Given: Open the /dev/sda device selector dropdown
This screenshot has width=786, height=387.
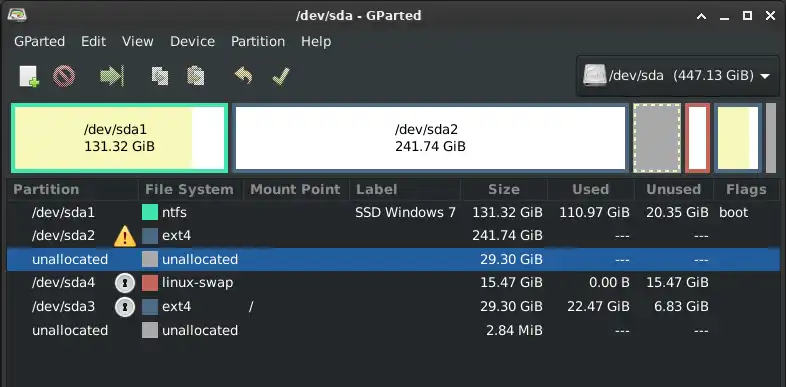Looking at the screenshot, I should [x=677, y=76].
